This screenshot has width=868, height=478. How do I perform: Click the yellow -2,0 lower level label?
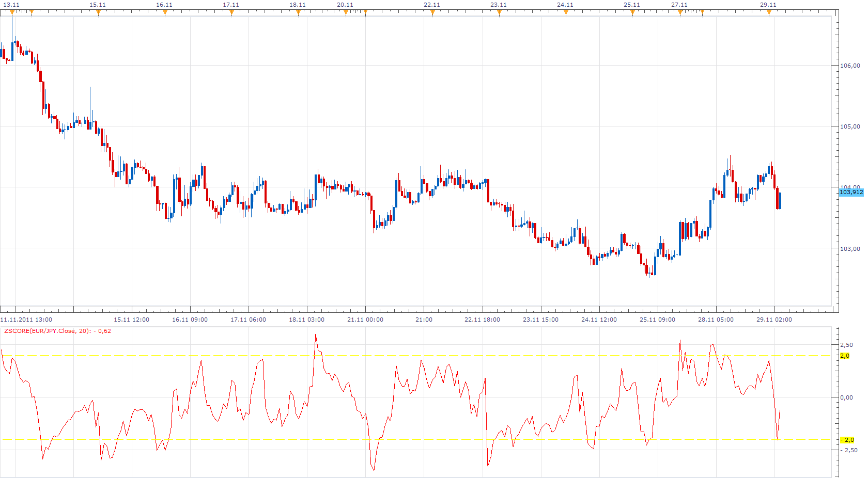pos(847,440)
